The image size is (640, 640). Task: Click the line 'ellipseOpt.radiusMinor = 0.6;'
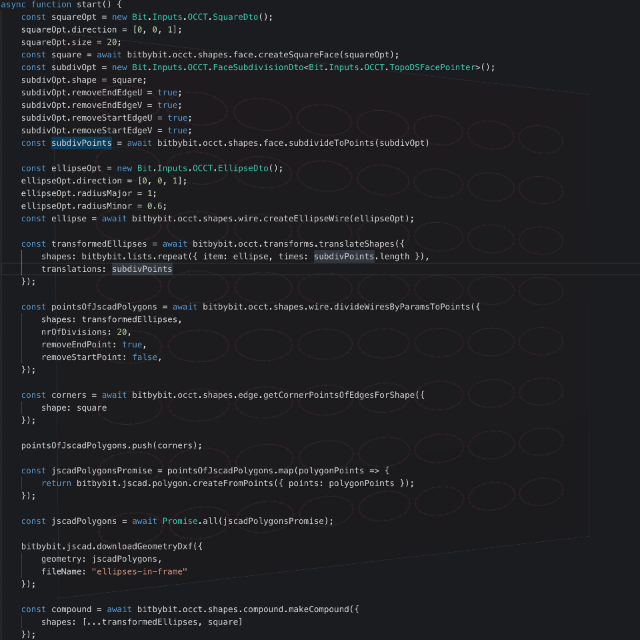tap(94, 206)
